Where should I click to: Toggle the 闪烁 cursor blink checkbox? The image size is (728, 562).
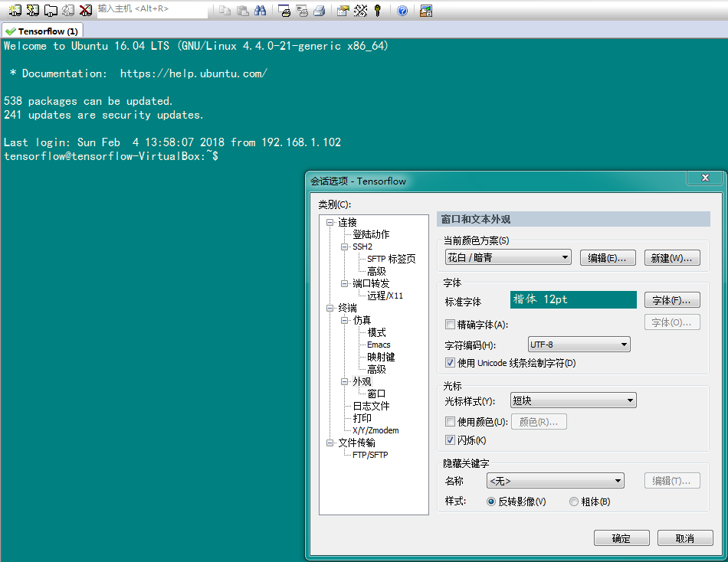coord(451,440)
